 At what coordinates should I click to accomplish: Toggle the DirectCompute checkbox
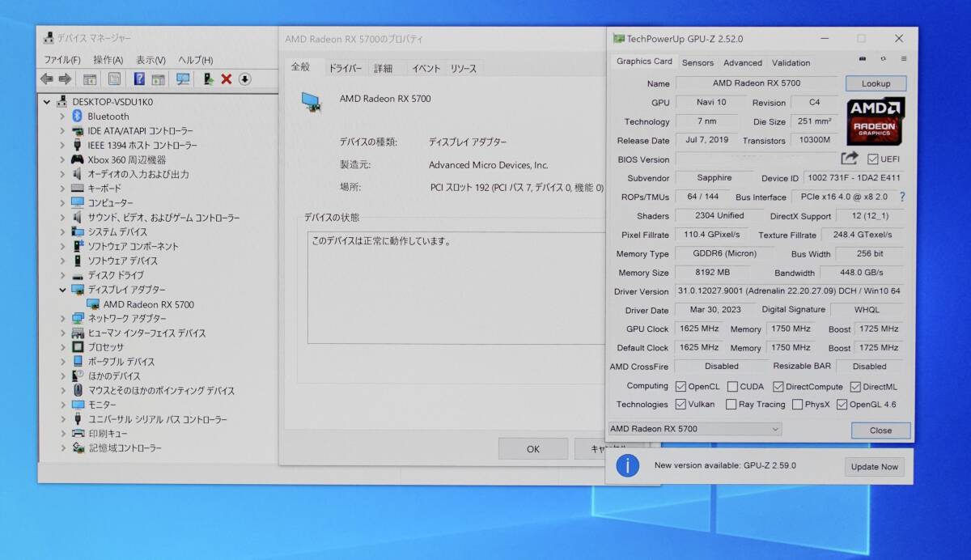[x=778, y=387]
